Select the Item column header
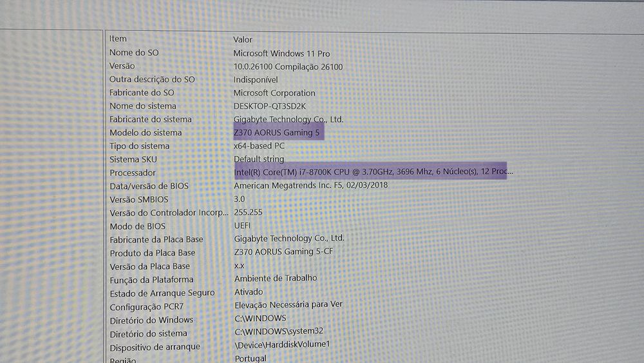 pyautogui.click(x=118, y=39)
